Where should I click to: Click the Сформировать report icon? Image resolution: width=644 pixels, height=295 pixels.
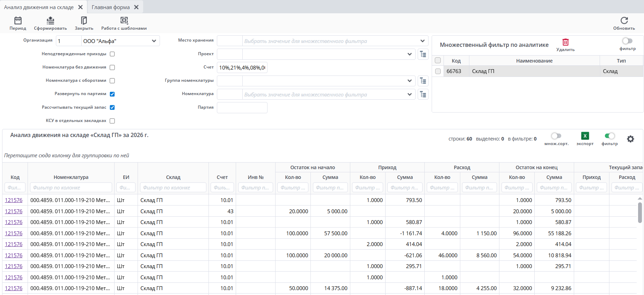point(50,21)
